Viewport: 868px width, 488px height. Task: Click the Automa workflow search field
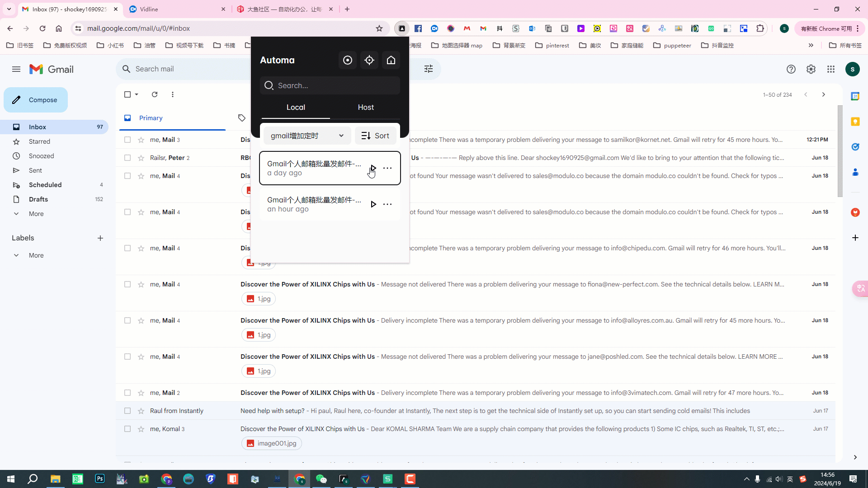pos(330,85)
